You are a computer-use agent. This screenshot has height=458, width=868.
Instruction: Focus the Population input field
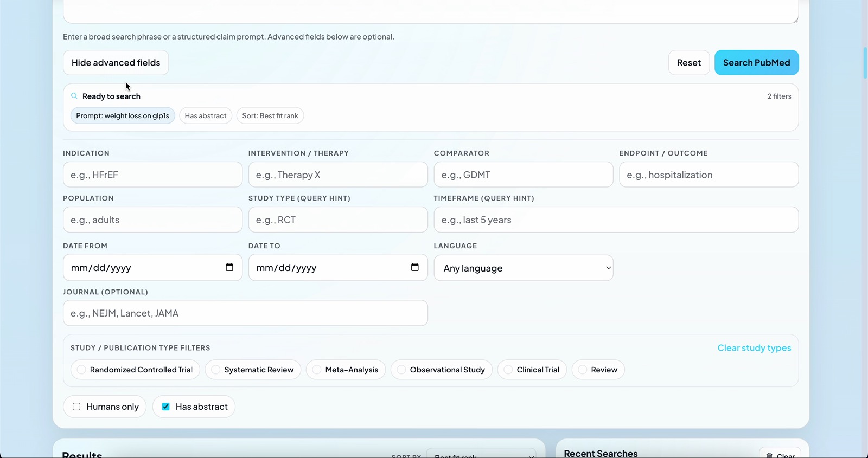(x=152, y=220)
